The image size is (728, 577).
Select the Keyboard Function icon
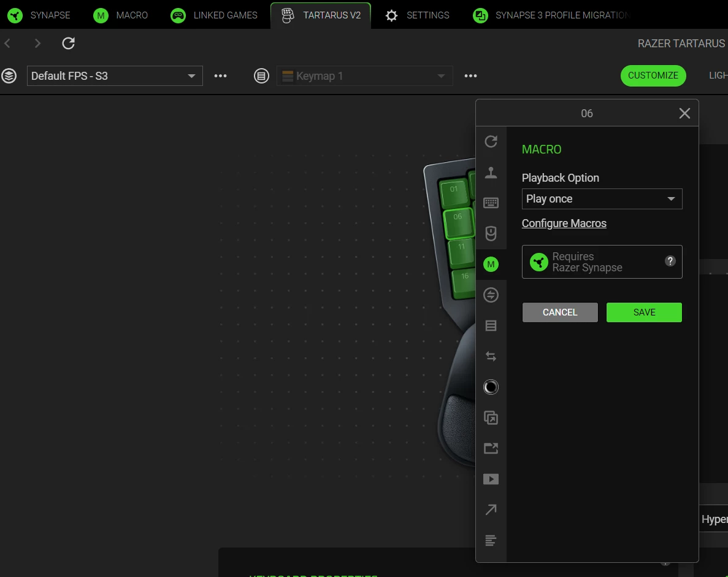click(x=491, y=203)
